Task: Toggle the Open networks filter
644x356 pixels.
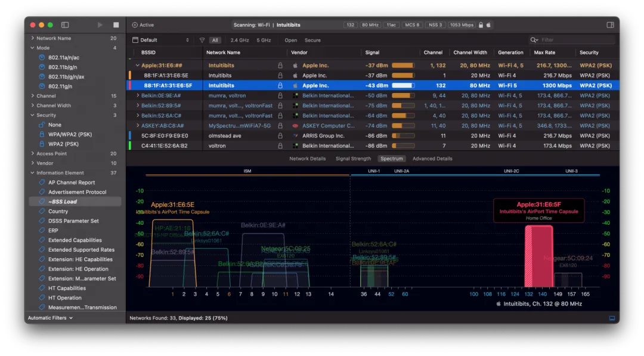Action: (x=291, y=40)
